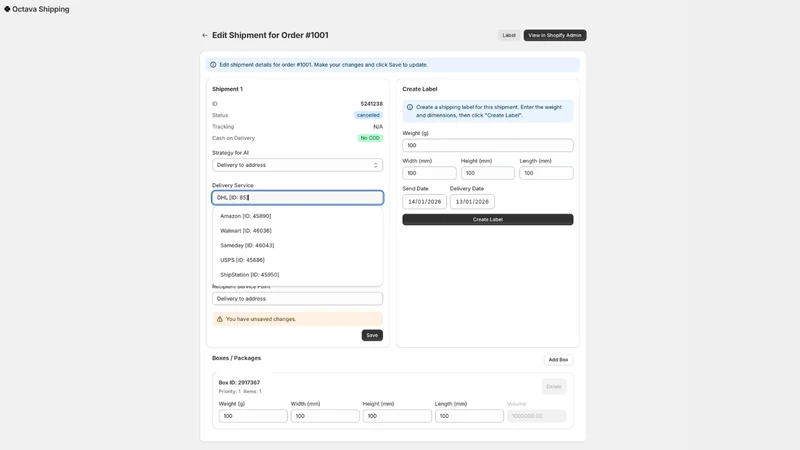Click the Create Label Weight (g) field
This screenshot has width=800, height=450.
pyautogui.click(x=488, y=145)
